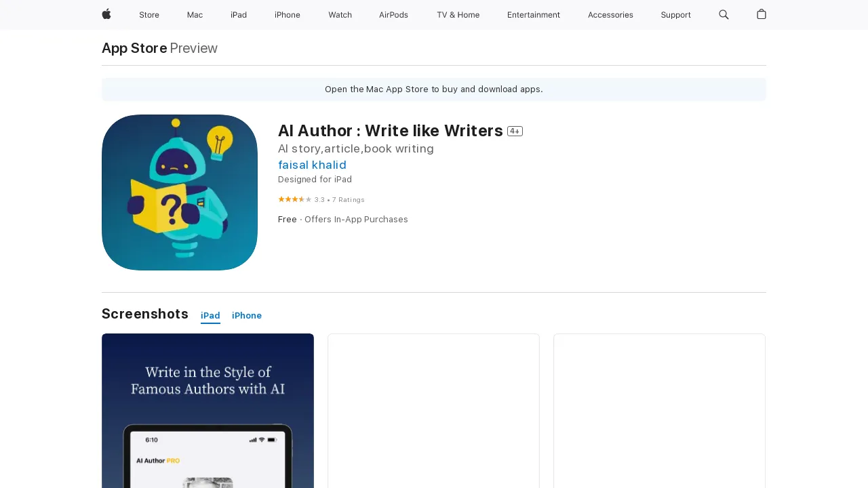Click the Screenshots section heading
Screen dimensions: 868x488
(145, 314)
